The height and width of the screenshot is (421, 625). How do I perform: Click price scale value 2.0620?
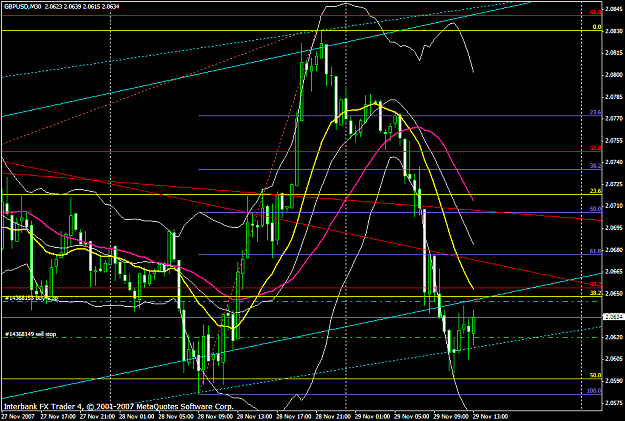tap(613, 337)
